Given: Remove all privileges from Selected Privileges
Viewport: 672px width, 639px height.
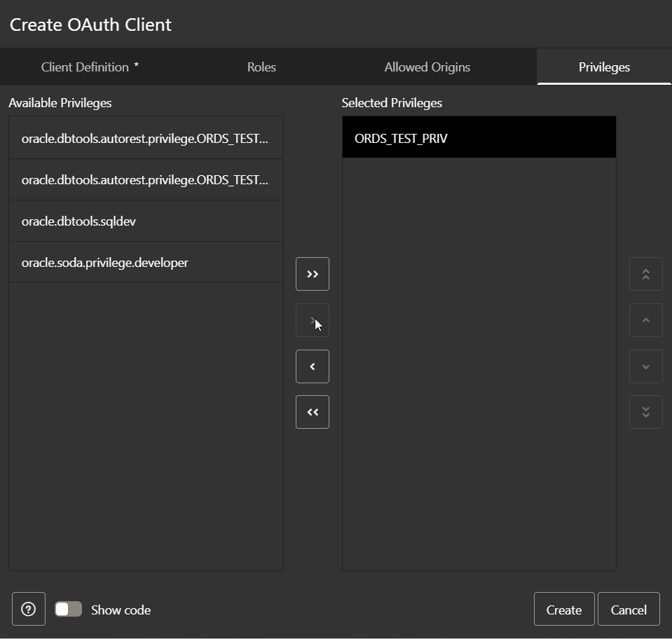Looking at the screenshot, I should tap(312, 412).
